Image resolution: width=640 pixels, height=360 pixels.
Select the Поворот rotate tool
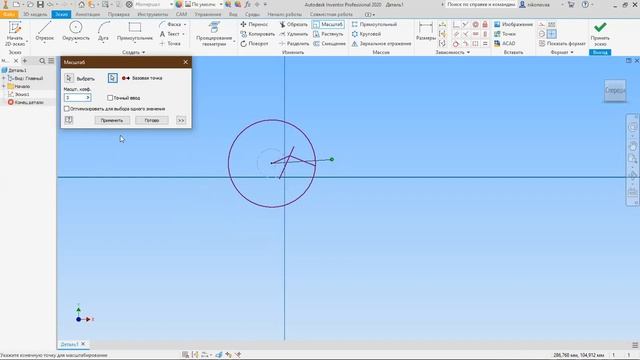pos(254,43)
